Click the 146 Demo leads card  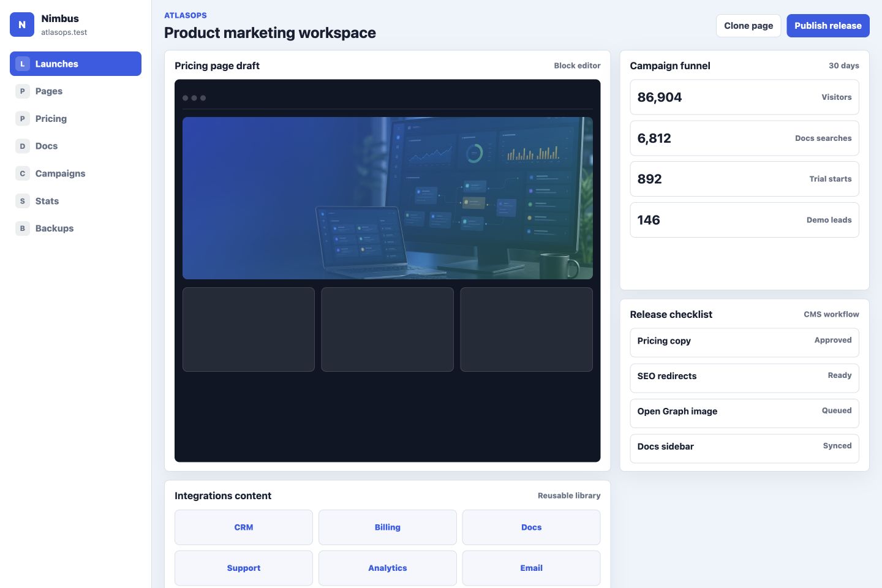(x=745, y=220)
